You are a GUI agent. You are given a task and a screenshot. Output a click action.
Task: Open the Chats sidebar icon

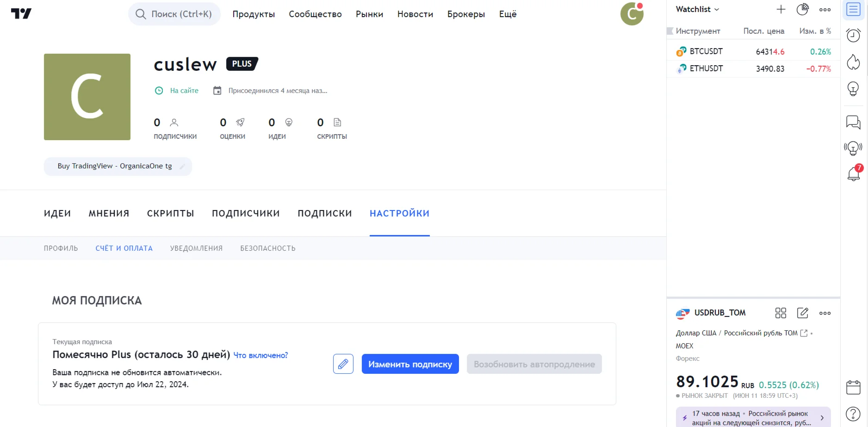pos(854,122)
